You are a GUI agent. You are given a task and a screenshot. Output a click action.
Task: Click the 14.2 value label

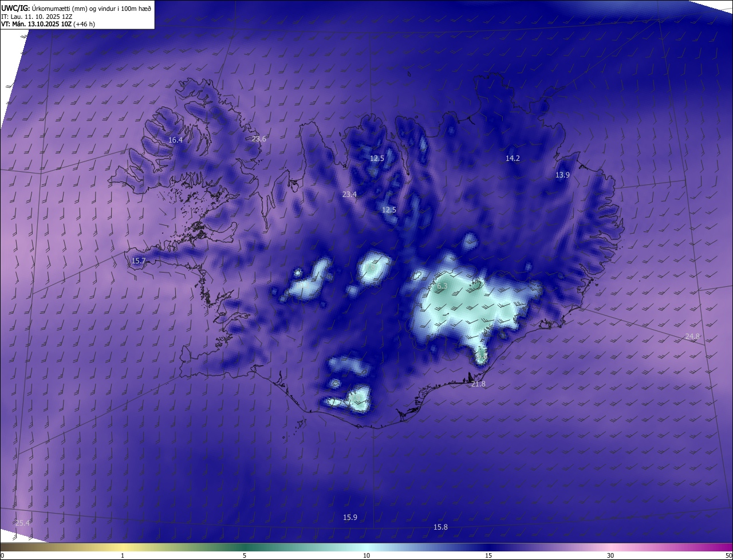point(513,158)
